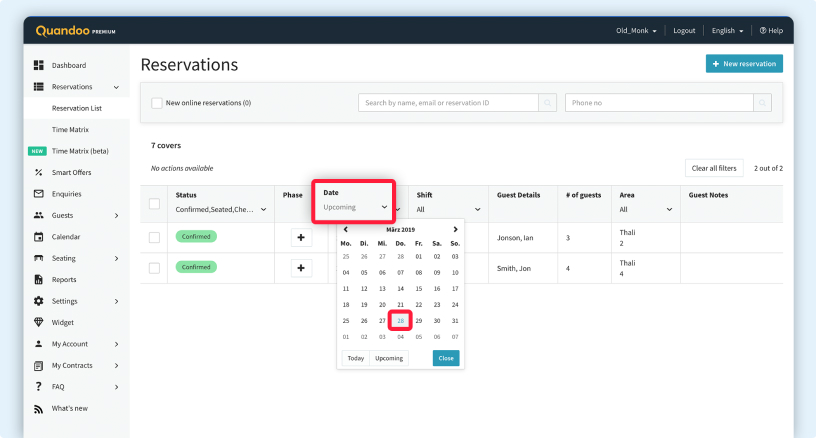Go to previous month in calendar

tap(346, 230)
